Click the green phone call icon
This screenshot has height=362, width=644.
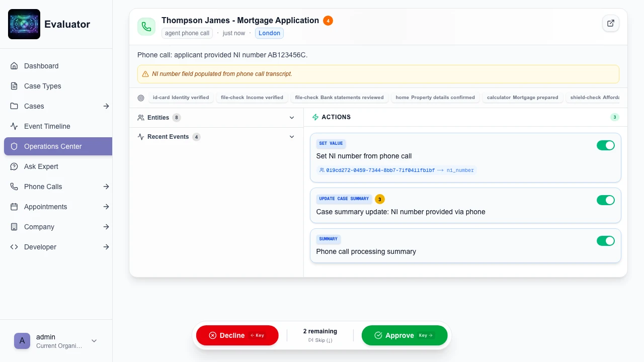[146, 27]
